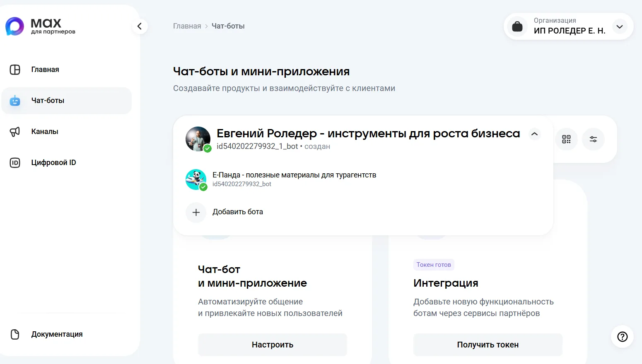
Task: Click Добавить бота
Action: 238,212
